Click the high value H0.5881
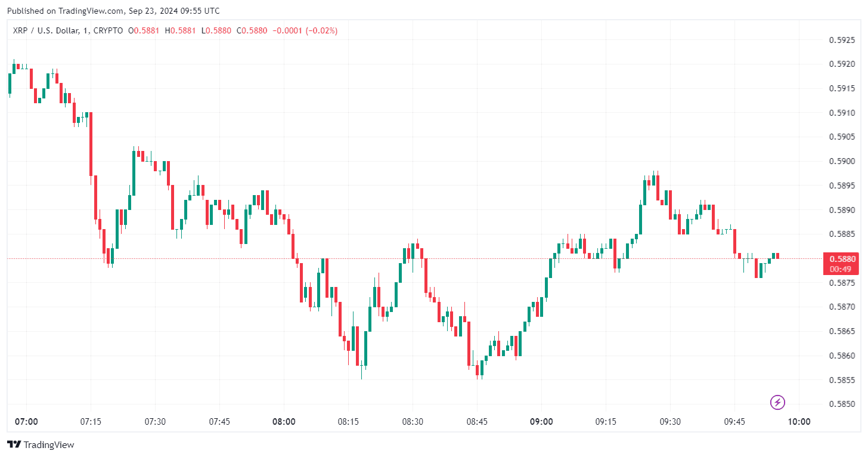This screenshot has width=868, height=457. point(181,30)
